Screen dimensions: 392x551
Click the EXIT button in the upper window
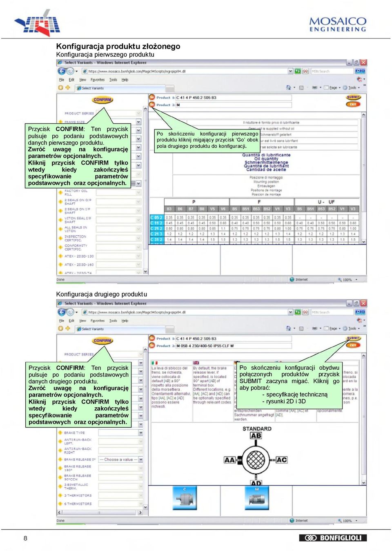(x=353, y=104)
